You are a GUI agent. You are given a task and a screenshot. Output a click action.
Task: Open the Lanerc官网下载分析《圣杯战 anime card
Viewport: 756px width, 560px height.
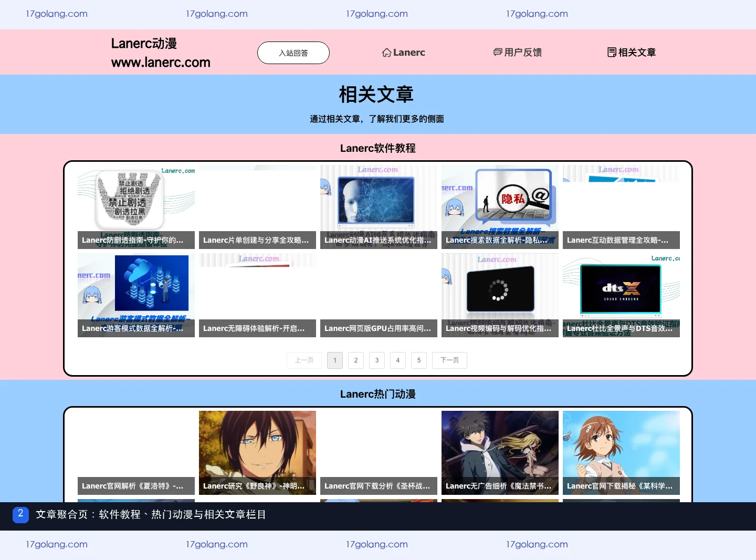379,453
